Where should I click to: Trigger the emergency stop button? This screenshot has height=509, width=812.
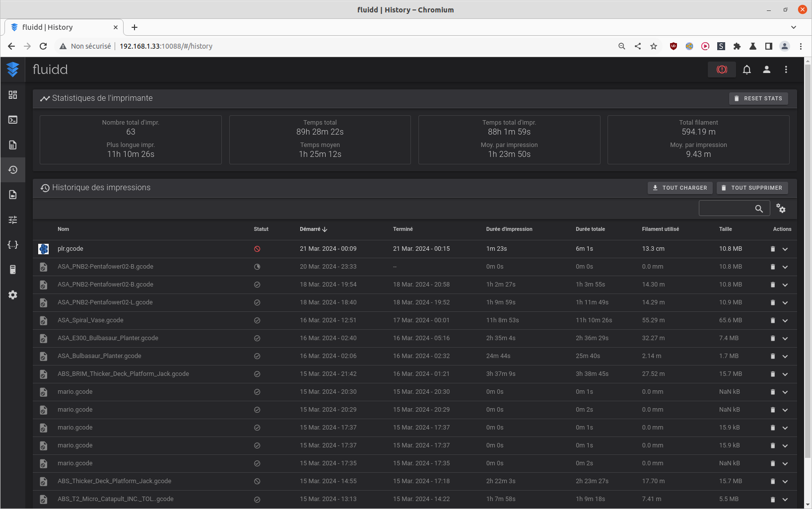[722, 70]
